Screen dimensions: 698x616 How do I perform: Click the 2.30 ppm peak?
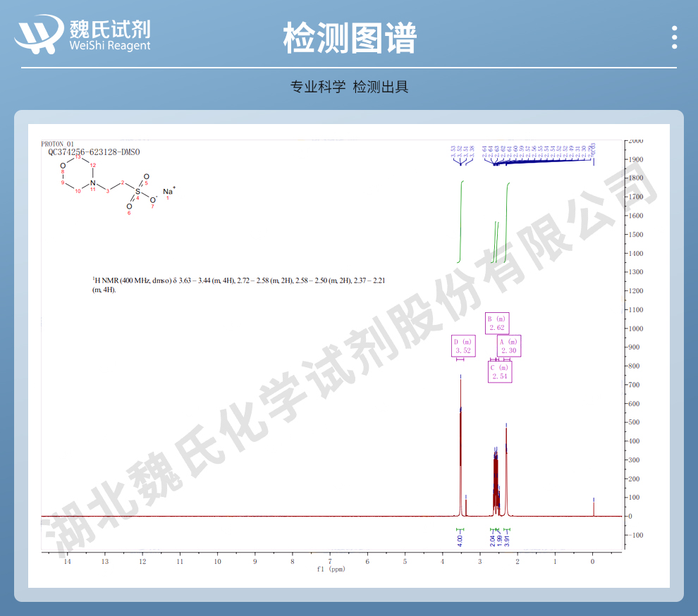pyautogui.click(x=506, y=470)
